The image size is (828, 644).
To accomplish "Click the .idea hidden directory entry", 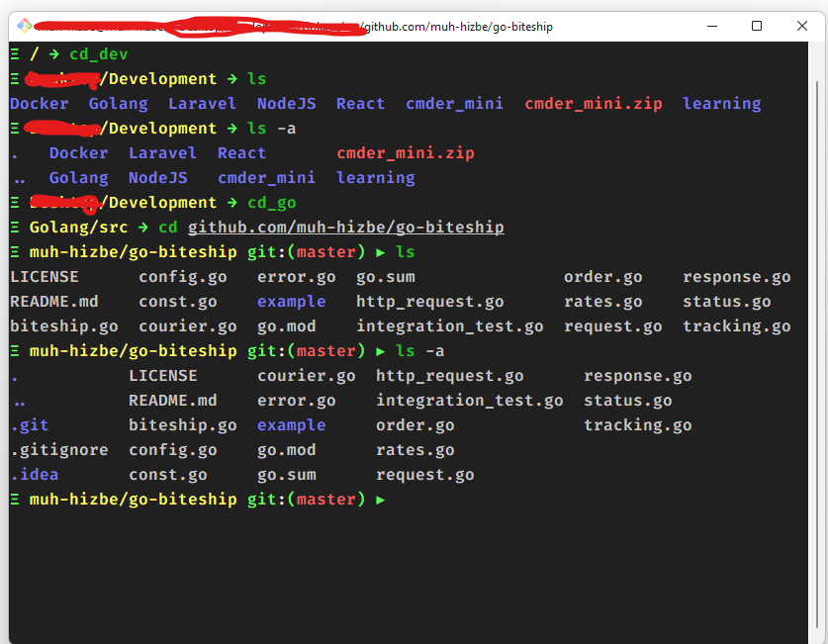I will [35, 474].
